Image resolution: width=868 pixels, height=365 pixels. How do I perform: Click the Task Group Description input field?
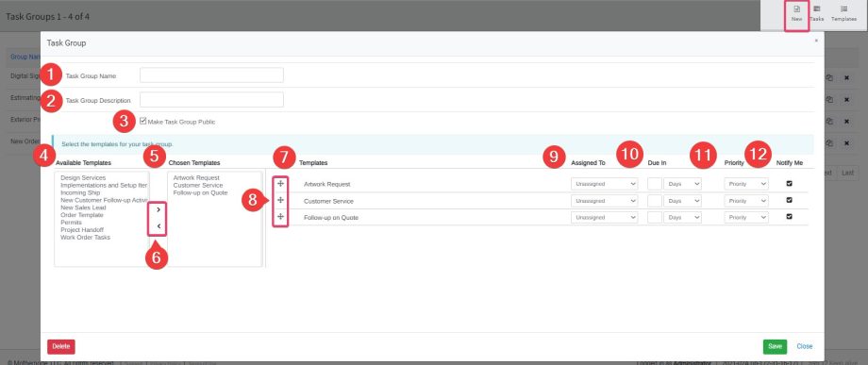(211, 100)
